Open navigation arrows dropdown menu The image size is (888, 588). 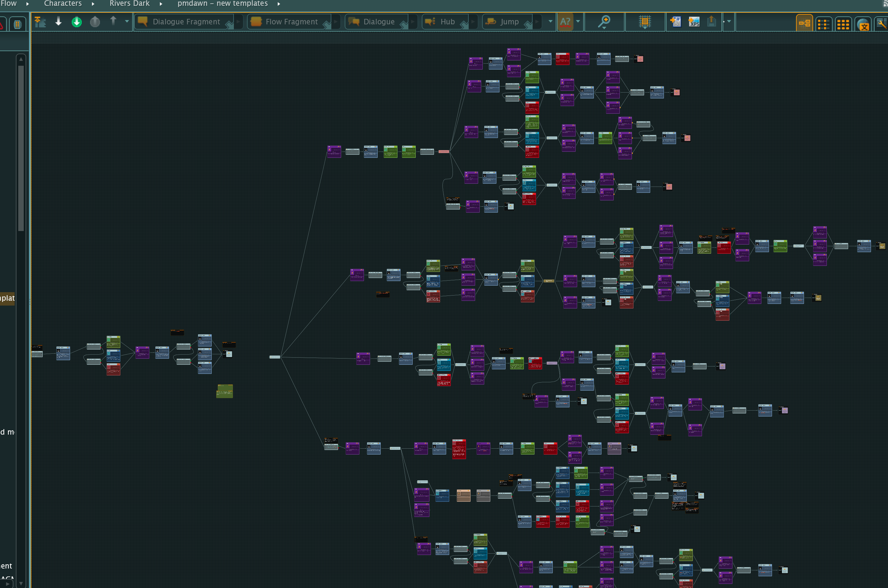pos(127,21)
